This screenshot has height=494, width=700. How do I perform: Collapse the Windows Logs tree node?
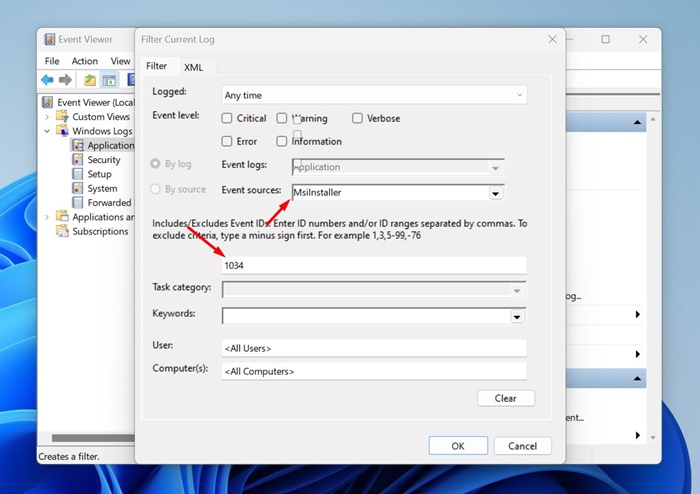click(47, 131)
